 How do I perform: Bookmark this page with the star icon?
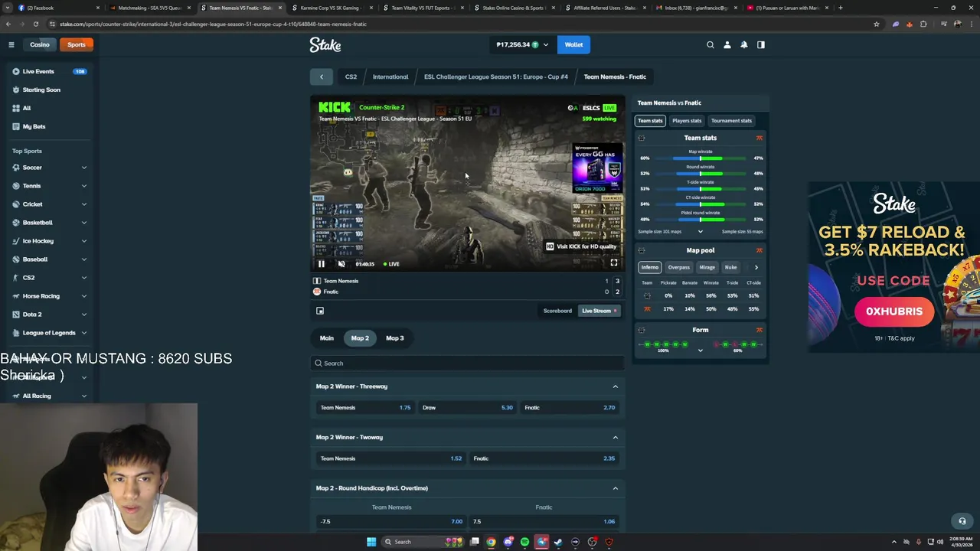coord(877,24)
